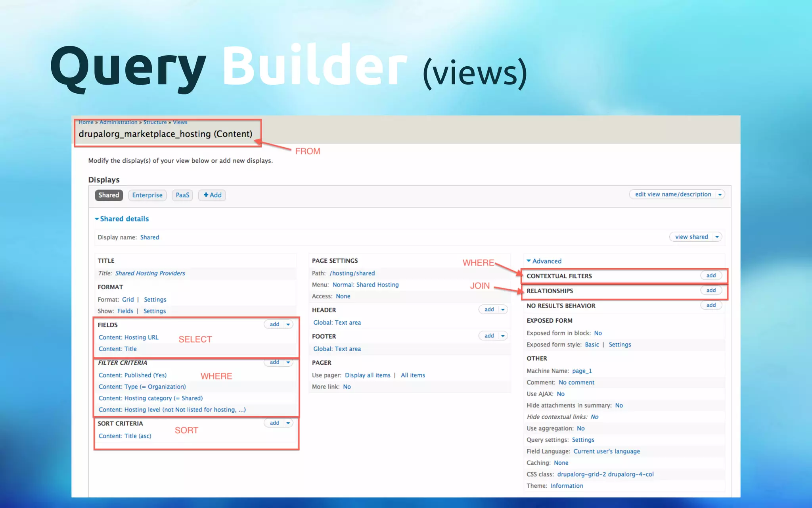Edit Content: Title (asc) sort
The width and height of the screenshot is (812, 508).
tap(125, 436)
